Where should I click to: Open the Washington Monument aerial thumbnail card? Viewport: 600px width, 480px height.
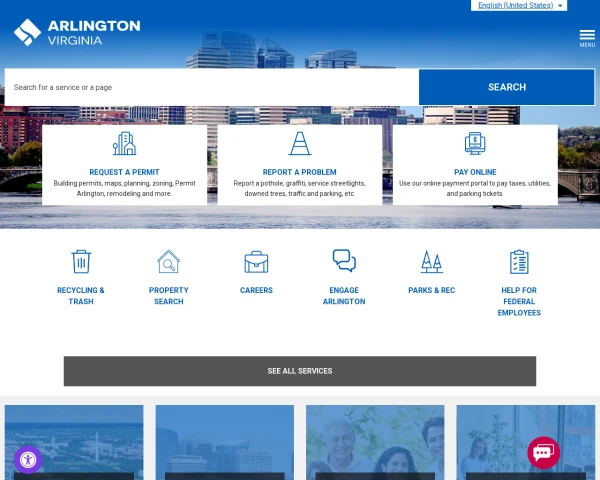[74, 442]
